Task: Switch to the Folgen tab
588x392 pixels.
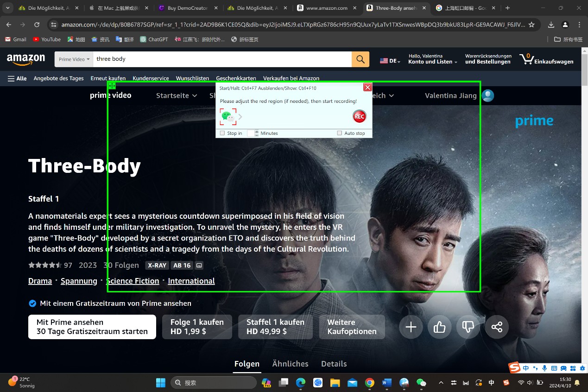Action: tap(247, 364)
